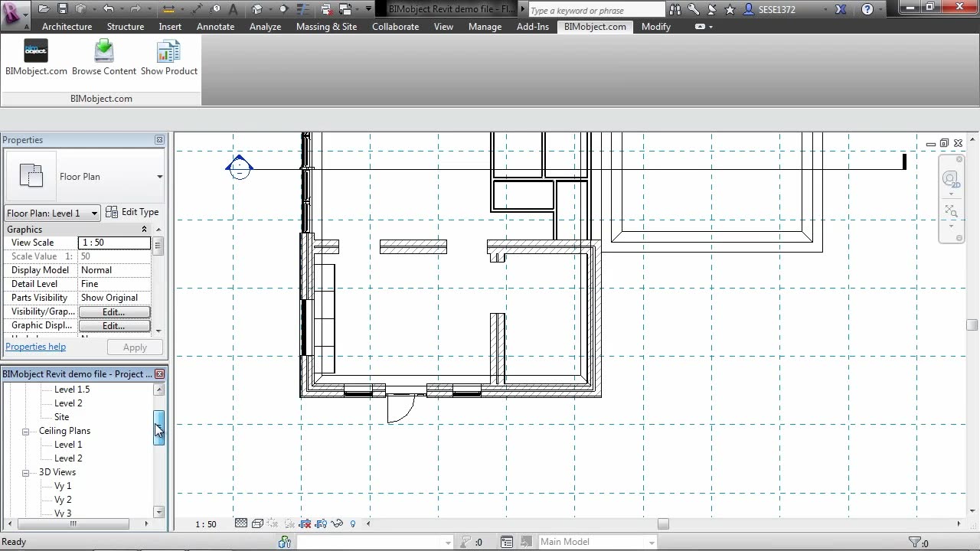Viewport: 980px width, 551px height.
Task: Open the Insert ribbon tab
Action: (170, 26)
